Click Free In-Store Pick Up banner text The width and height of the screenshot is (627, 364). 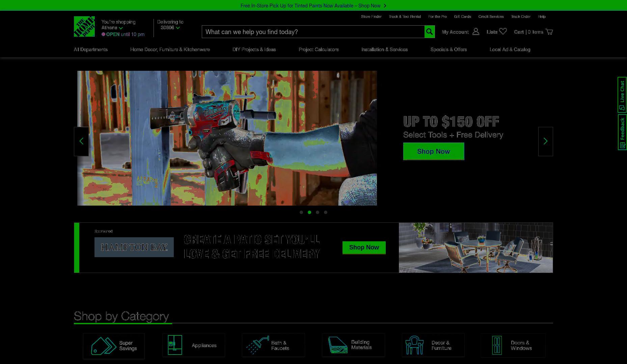click(310, 6)
